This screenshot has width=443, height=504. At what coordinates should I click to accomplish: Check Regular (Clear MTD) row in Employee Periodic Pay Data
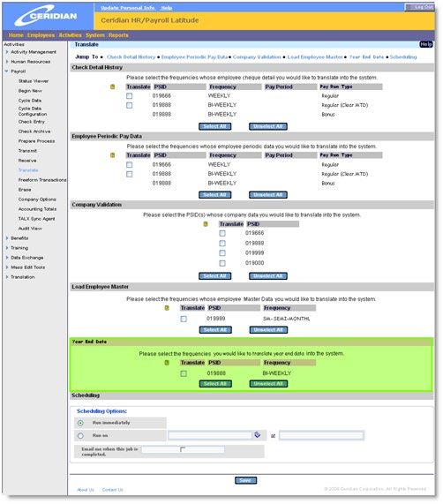pos(129,174)
